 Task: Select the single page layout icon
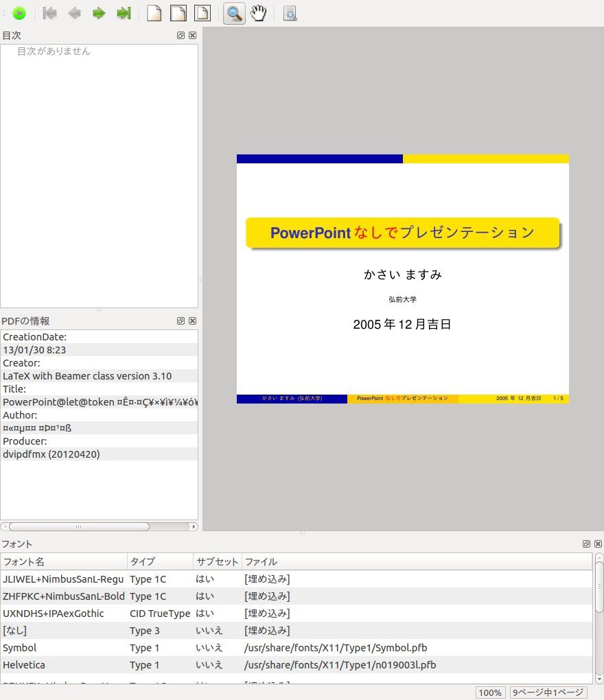click(x=153, y=12)
